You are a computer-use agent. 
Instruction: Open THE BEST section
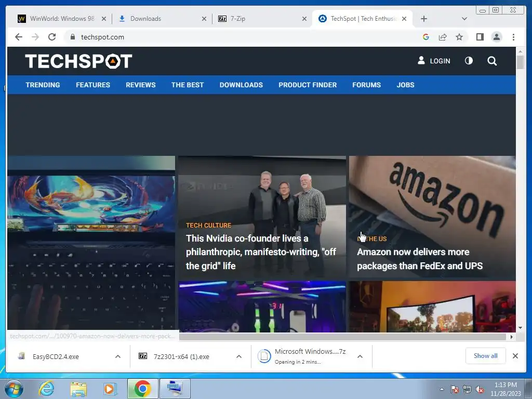(188, 85)
